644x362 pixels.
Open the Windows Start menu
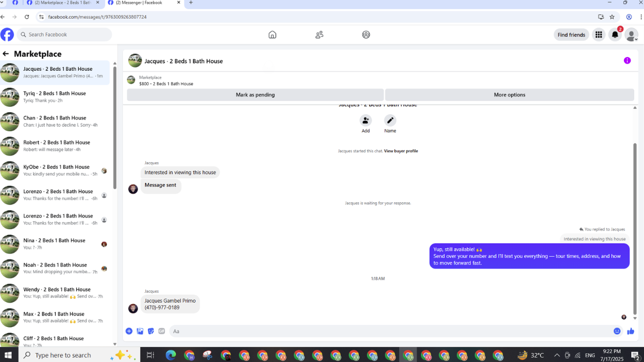[x=8, y=355]
